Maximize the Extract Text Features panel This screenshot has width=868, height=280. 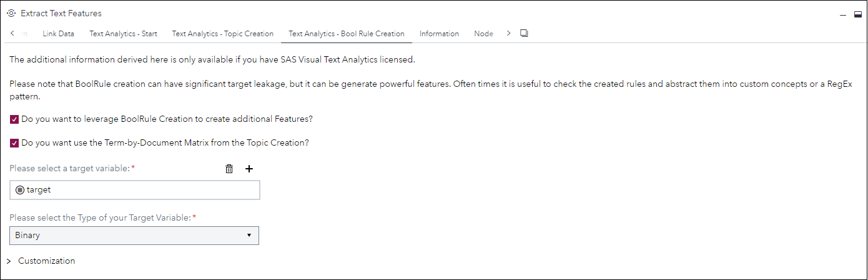[x=858, y=14]
